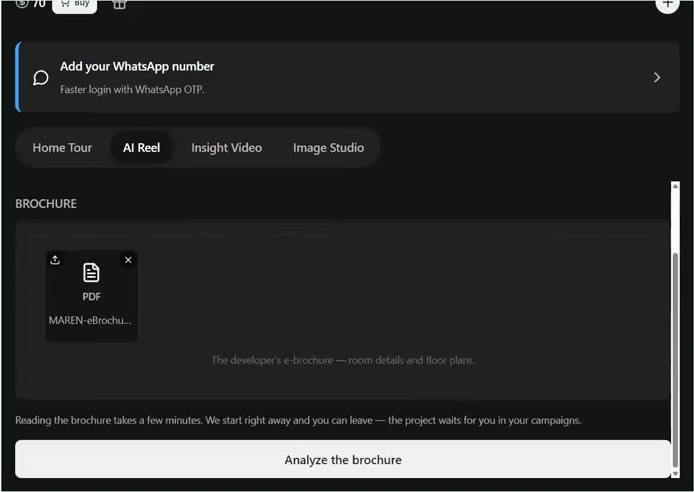Open the Insight Video tab

pos(227,148)
